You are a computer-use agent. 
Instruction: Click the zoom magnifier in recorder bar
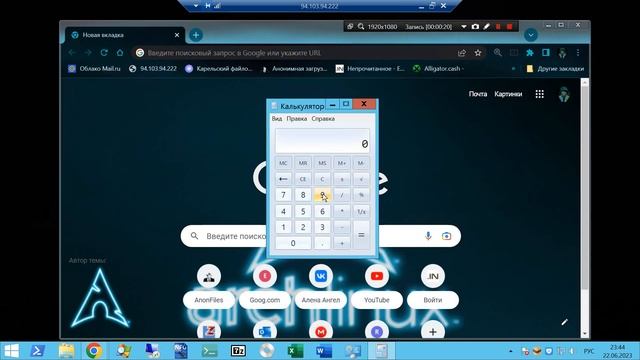(361, 27)
